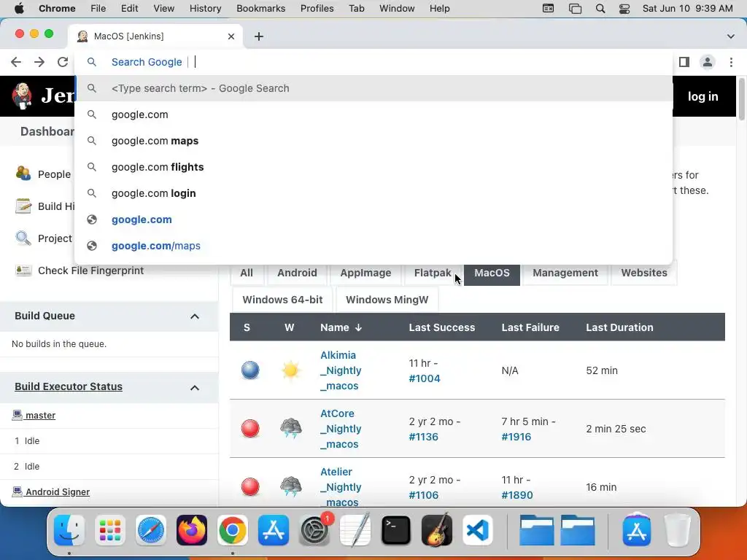This screenshot has width=747, height=560.
Task: Sort table by Name column arrow
Action: click(359, 327)
